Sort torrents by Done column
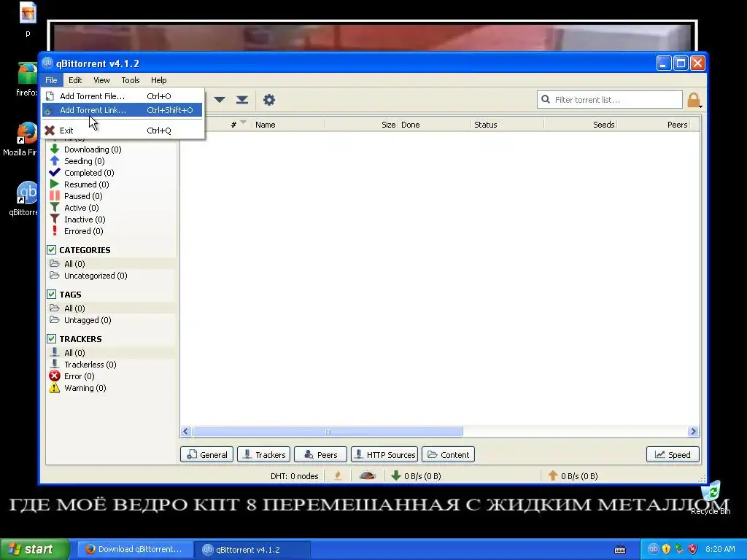Screen dimensions: 747x560 (x=435, y=125)
